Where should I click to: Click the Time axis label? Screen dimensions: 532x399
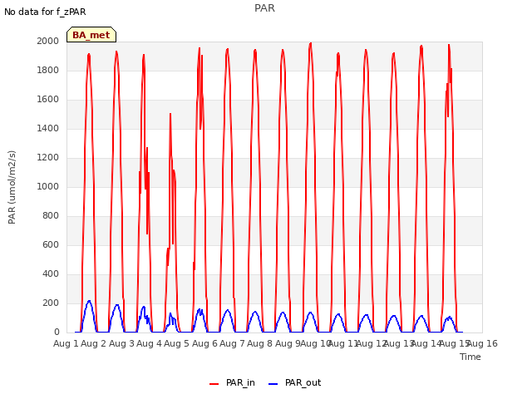pyautogui.click(x=470, y=357)
